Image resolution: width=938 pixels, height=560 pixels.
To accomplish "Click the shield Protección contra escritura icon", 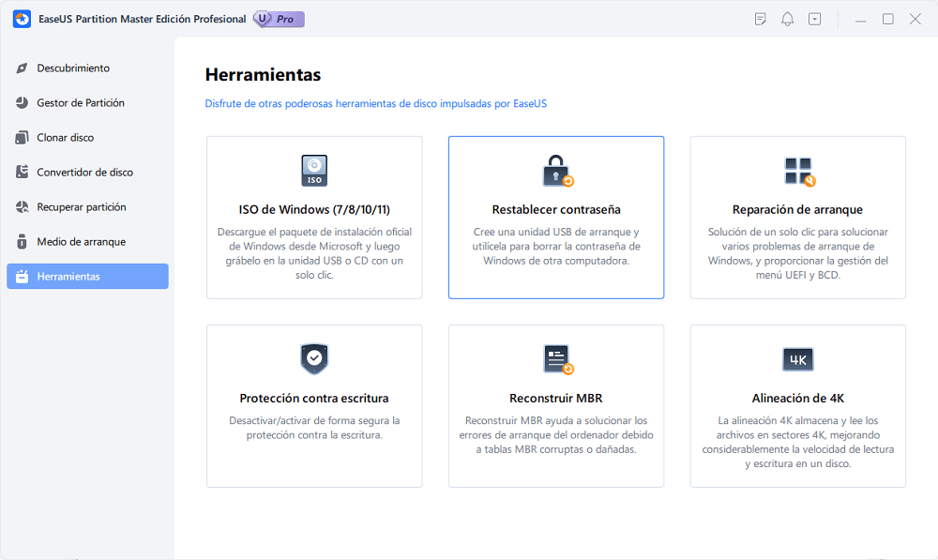I will [x=314, y=358].
